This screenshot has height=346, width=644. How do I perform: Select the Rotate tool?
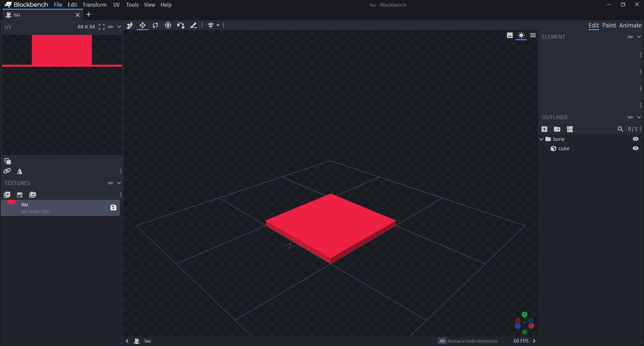pos(155,25)
